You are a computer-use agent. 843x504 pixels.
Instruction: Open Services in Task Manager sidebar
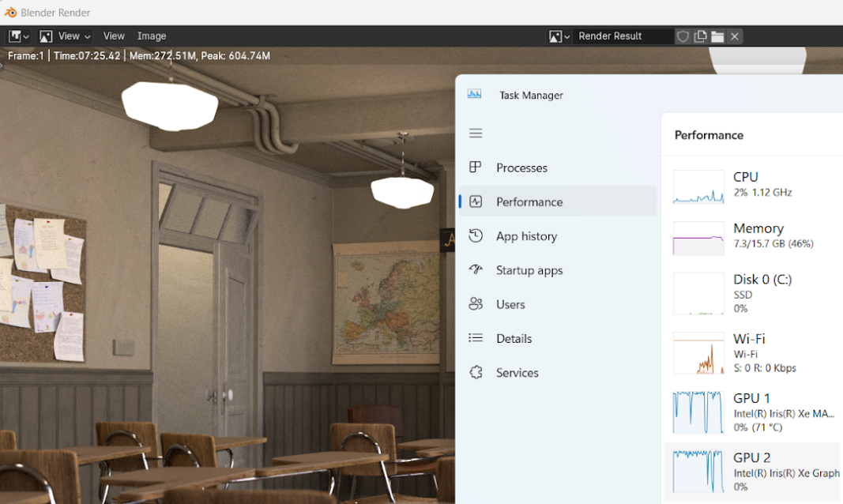point(517,373)
